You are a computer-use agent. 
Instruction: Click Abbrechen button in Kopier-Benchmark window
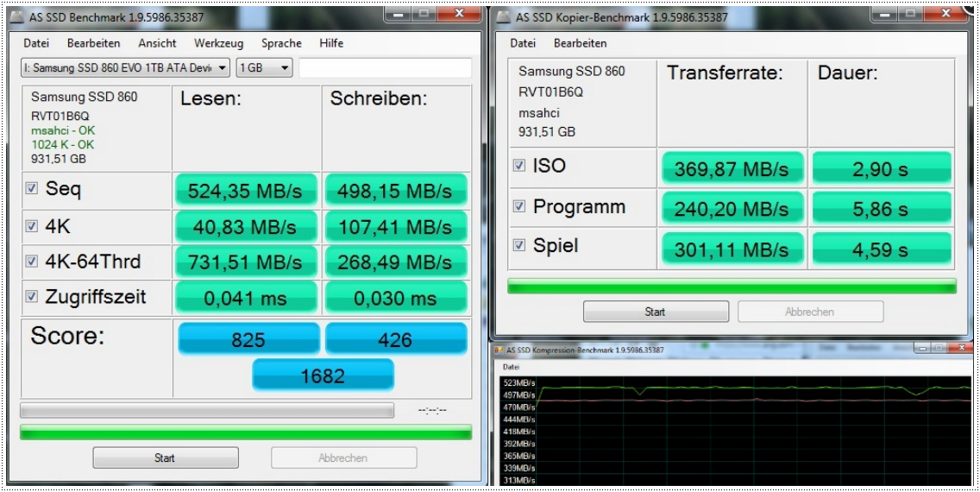[x=811, y=312]
